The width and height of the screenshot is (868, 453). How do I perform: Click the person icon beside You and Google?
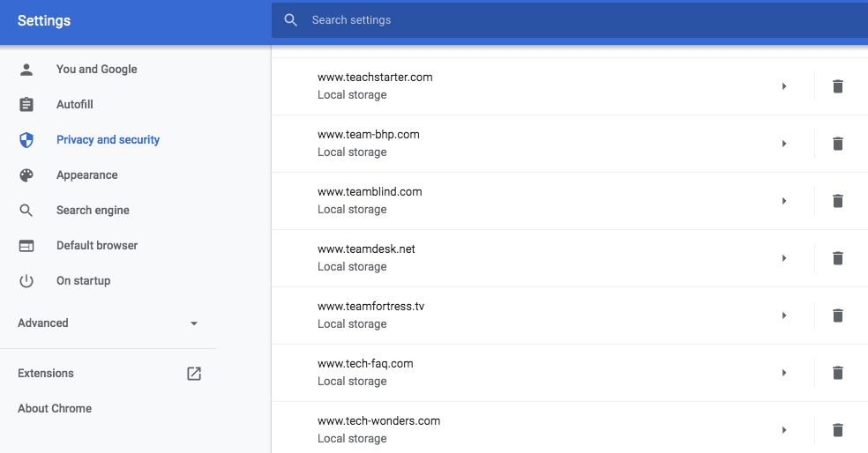pos(26,69)
